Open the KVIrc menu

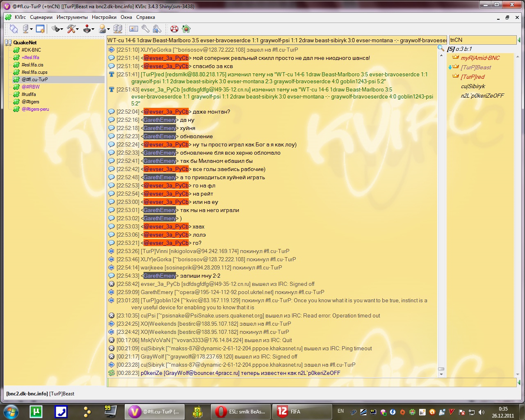pos(20,17)
